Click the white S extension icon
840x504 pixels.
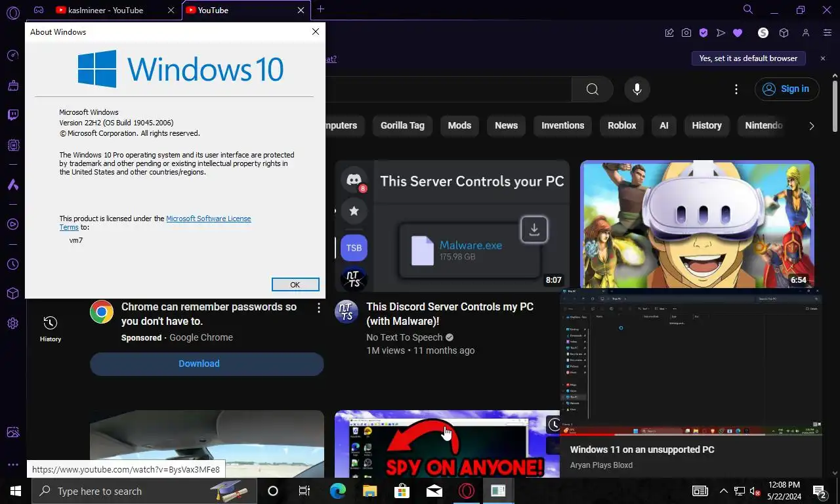click(x=763, y=33)
